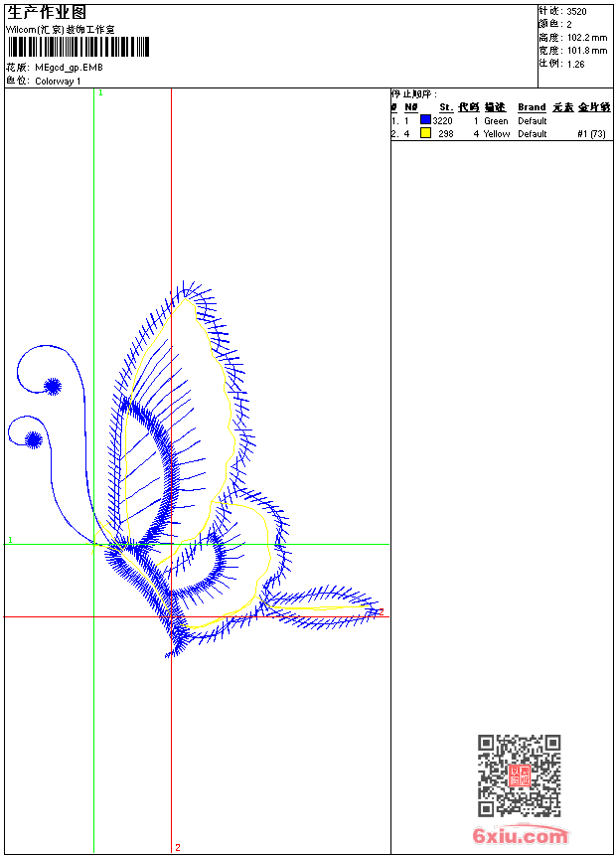
Task: Click the MEgcd_gp.EMB file name
Action: point(69,68)
